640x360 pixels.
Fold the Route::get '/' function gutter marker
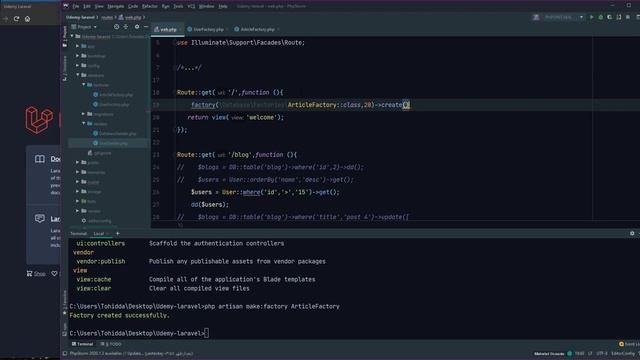174,93
